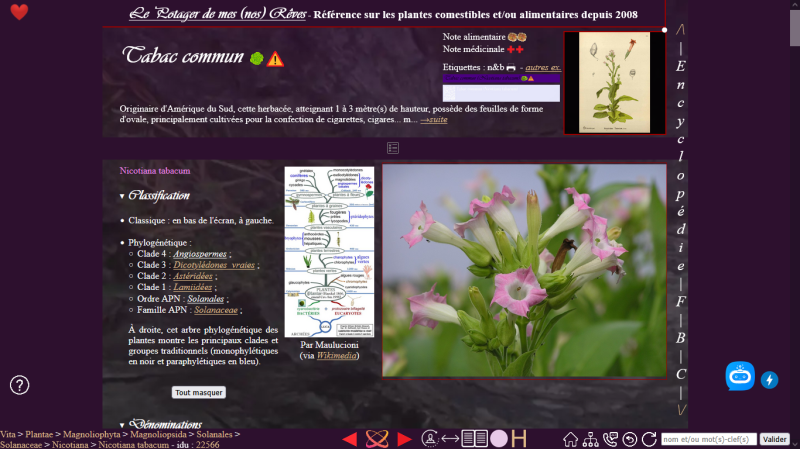The height and width of the screenshot is (449, 800).
Task: Select the purple Tabac commun label preview
Action: (501, 78)
